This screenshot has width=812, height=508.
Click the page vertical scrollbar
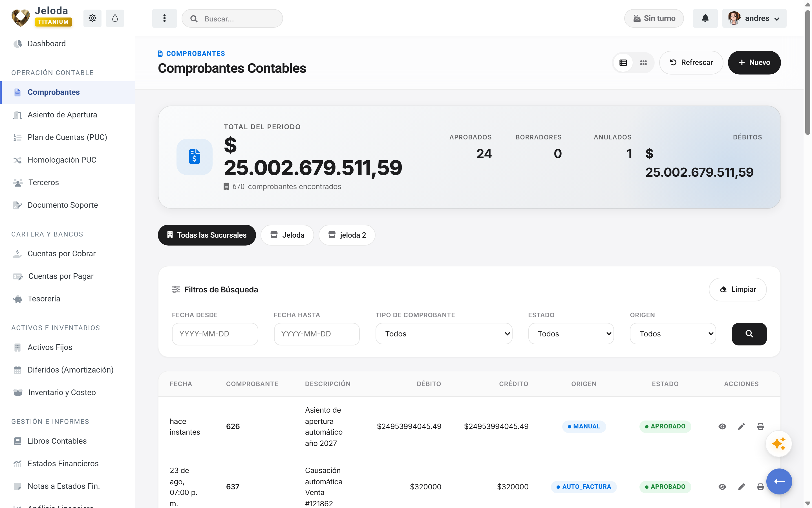click(808, 72)
